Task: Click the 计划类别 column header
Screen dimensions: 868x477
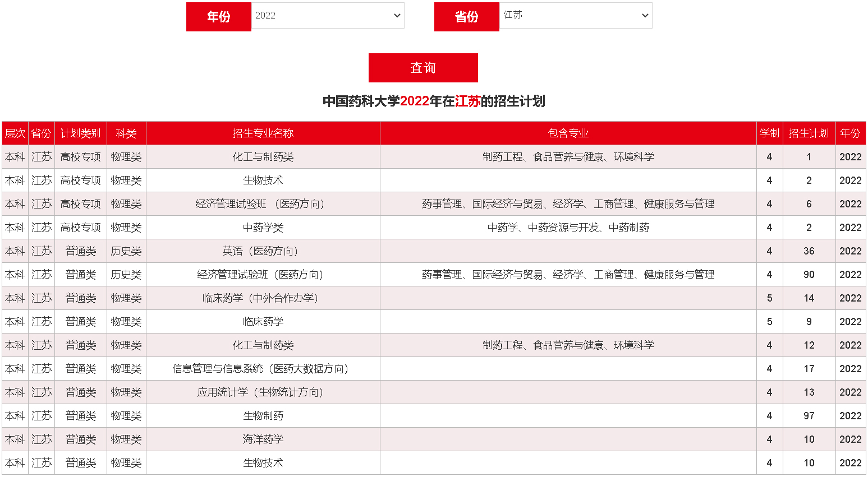Action: pyautogui.click(x=81, y=133)
